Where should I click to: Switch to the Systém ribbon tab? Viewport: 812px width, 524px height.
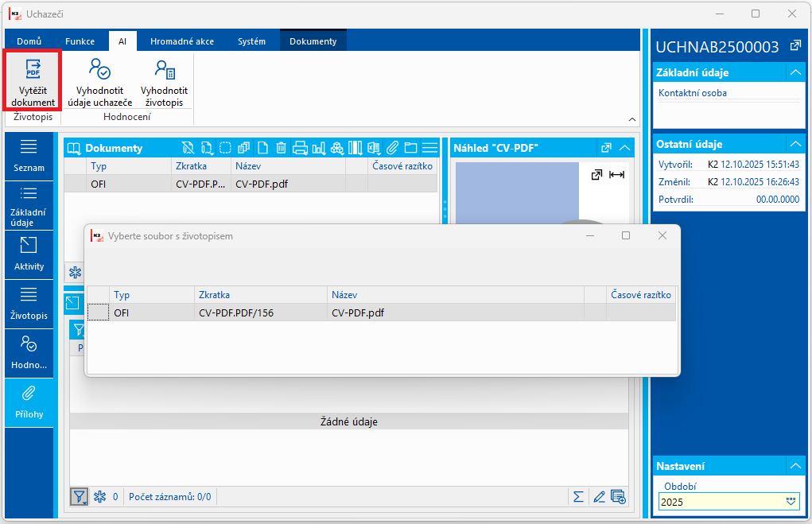coord(251,41)
